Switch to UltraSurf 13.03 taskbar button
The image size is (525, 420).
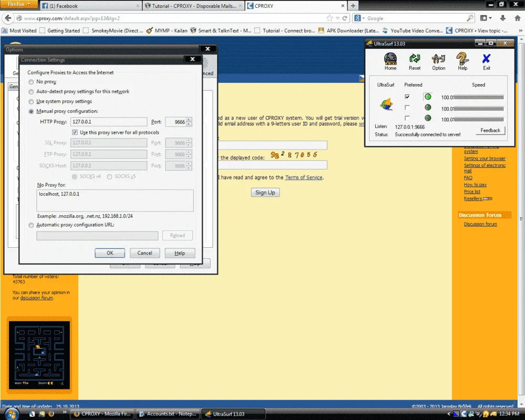point(234,414)
